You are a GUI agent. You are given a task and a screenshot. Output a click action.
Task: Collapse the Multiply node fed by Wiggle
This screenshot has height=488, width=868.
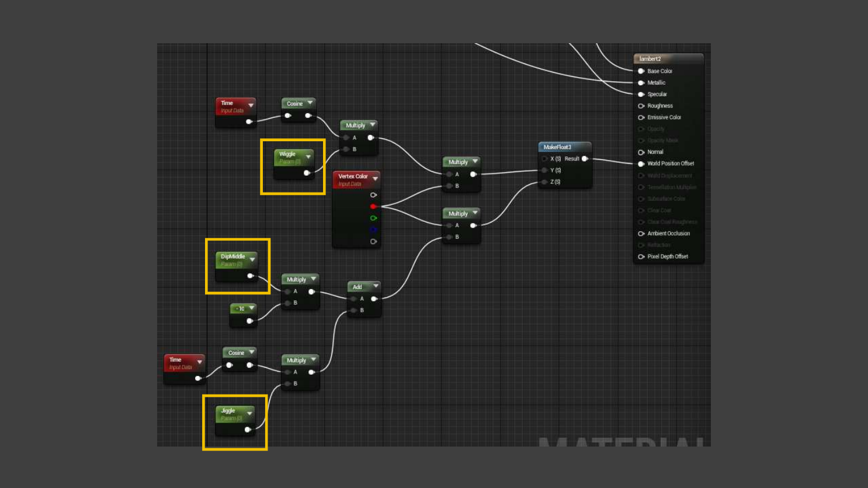[x=372, y=125]
